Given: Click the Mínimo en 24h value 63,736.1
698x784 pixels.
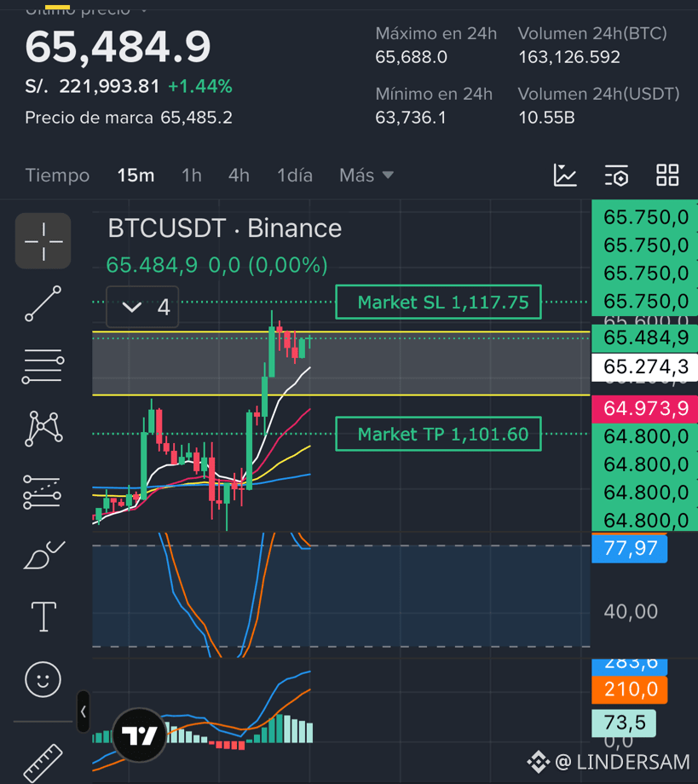Looking at the screenshot, I should click(x=410, y=118).
